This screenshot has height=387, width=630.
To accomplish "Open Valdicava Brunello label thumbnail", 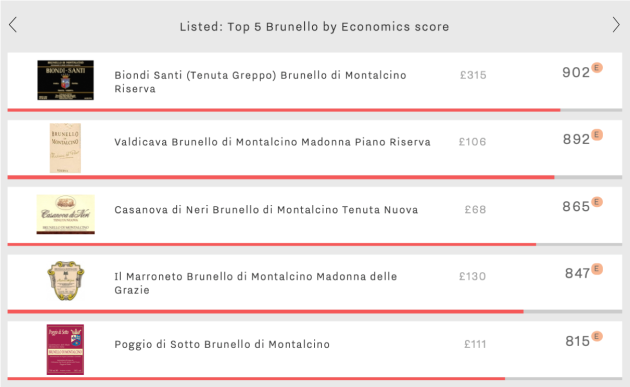I will point(65,148).
